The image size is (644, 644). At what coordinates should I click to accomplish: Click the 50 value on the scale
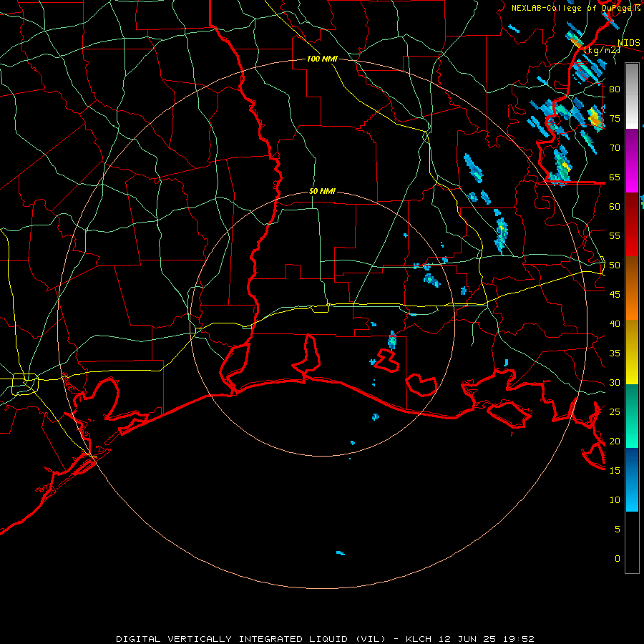(x=615, y=265)
